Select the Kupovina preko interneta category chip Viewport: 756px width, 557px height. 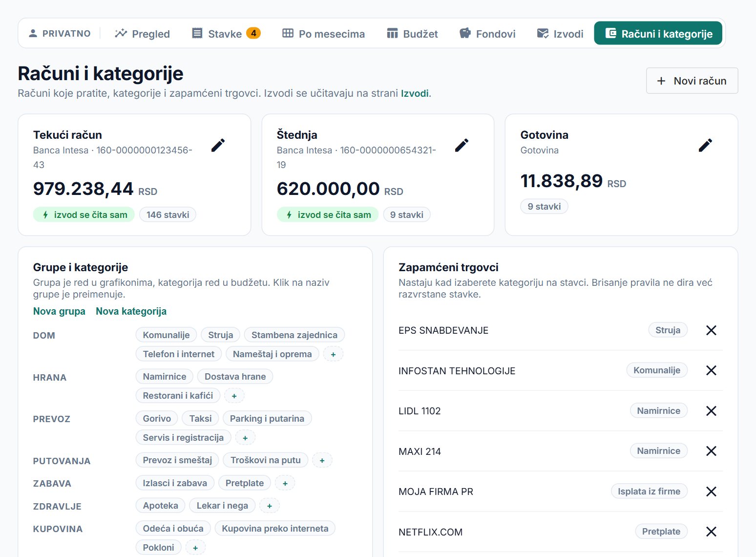275,528
